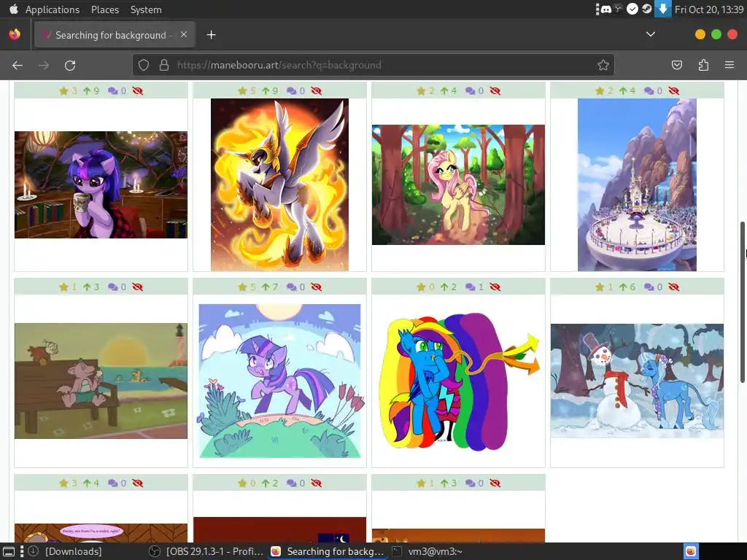The image size is (747, 560).
Task: Go back to the previous page
Action: [x=18, y=65]
